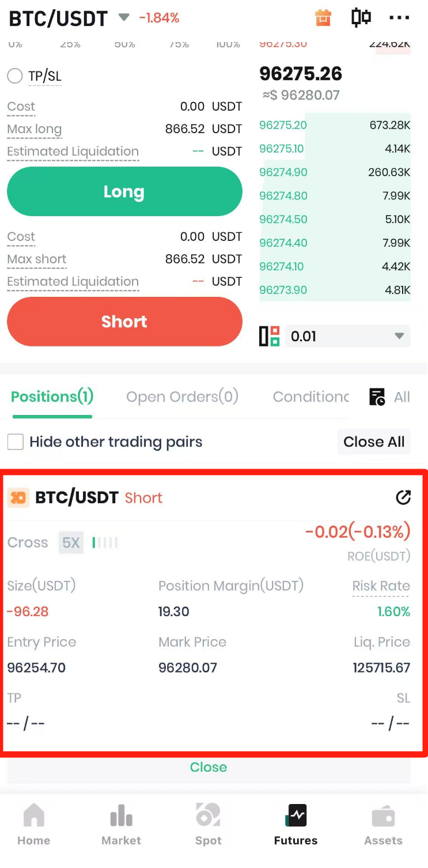This screenshot has width=428, height=868.
Task: Share the BTC/USDT short position
Action: pos(403,497)
